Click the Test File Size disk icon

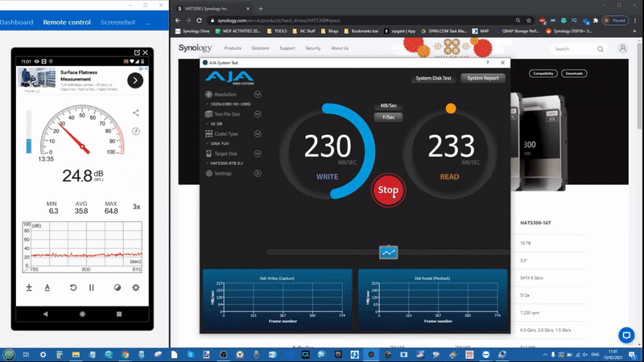pyautogui.click(x=208, y=114)
